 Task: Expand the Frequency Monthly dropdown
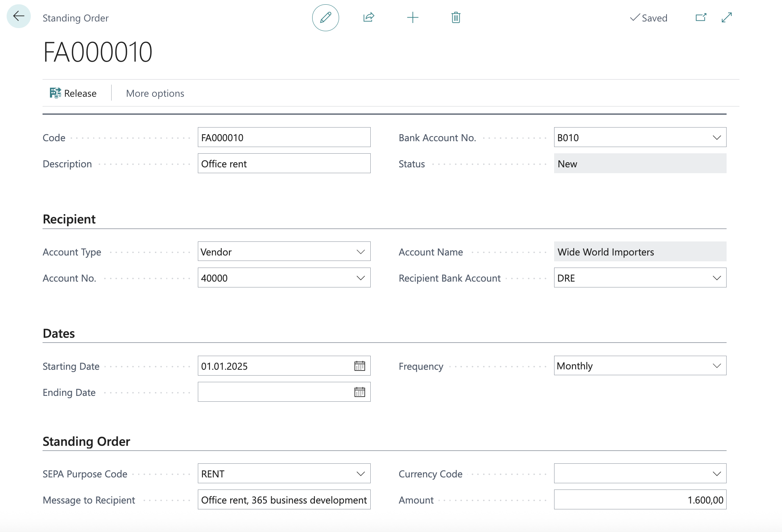click(x=716, y=366)
